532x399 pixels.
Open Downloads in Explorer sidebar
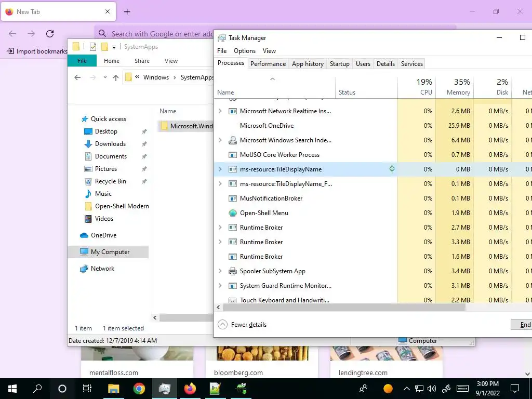click(x=110, y=144)
